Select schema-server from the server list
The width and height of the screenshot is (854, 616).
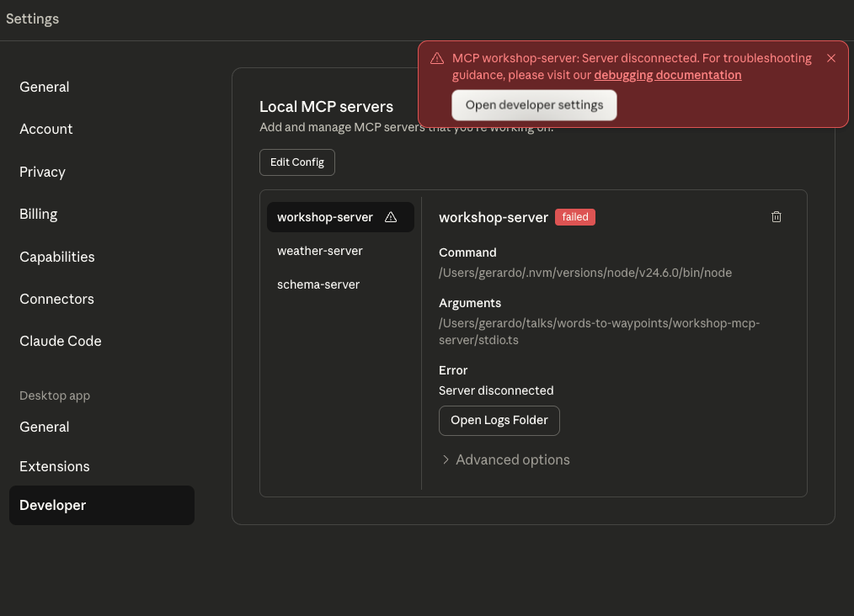(x=318, y=284)
